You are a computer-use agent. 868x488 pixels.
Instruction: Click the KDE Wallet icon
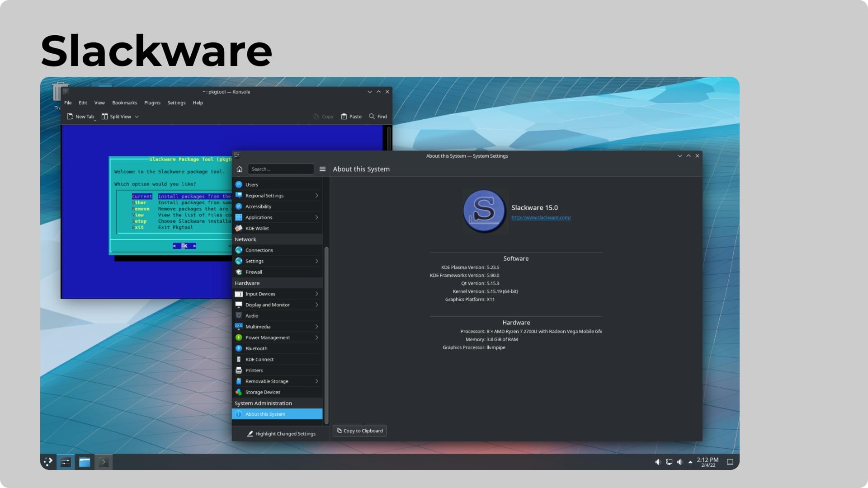point(239,228)
